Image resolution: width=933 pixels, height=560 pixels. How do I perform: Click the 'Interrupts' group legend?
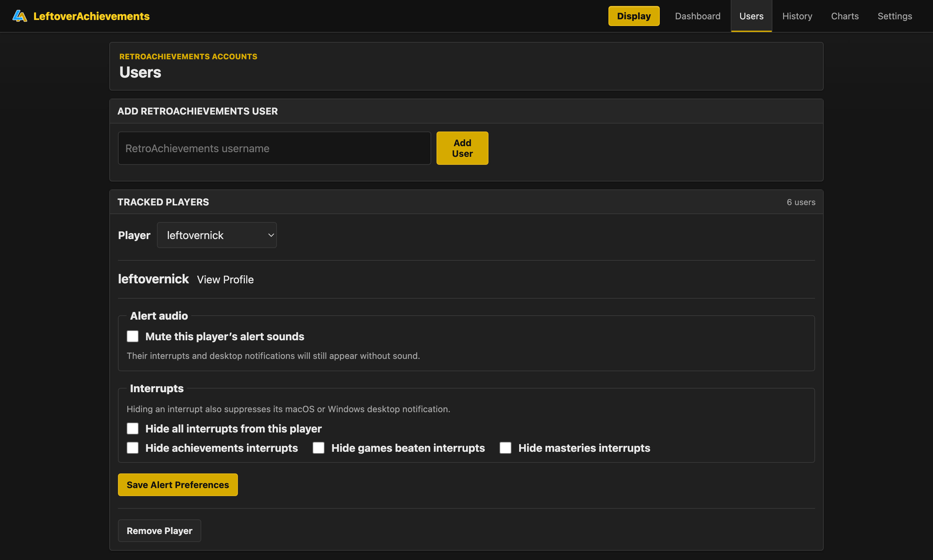(157, 389)
